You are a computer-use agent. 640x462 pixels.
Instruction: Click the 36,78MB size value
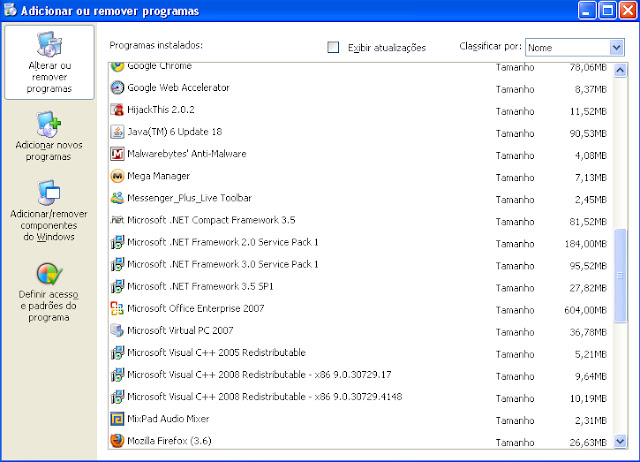588,332
